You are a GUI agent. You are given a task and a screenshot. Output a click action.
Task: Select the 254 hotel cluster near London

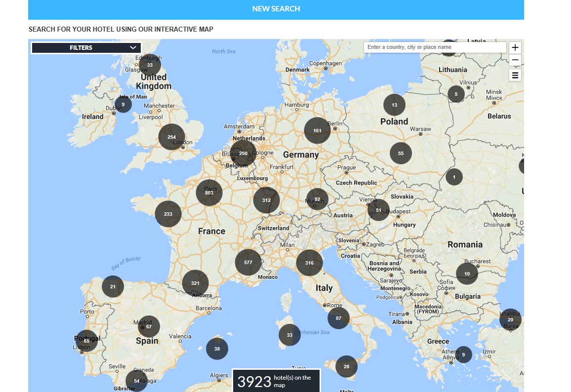pyautogui.click(x=171, y=137)
